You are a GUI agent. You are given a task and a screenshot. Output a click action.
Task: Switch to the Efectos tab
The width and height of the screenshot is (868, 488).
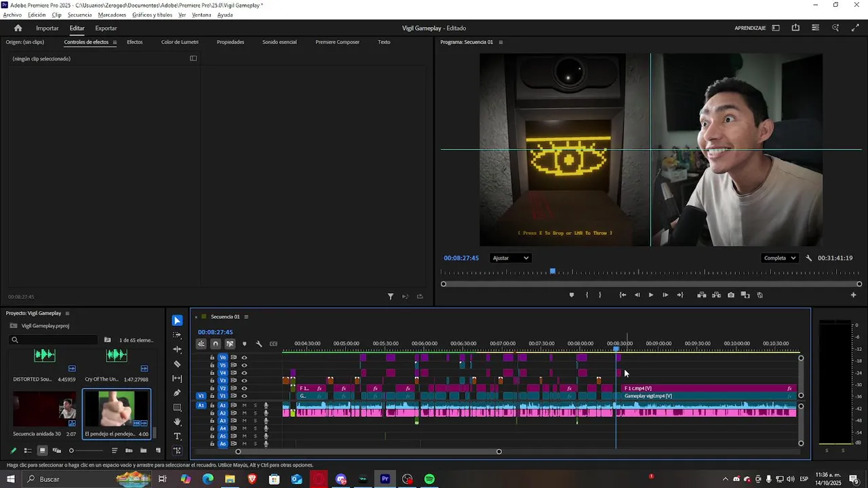pos(134,42)
